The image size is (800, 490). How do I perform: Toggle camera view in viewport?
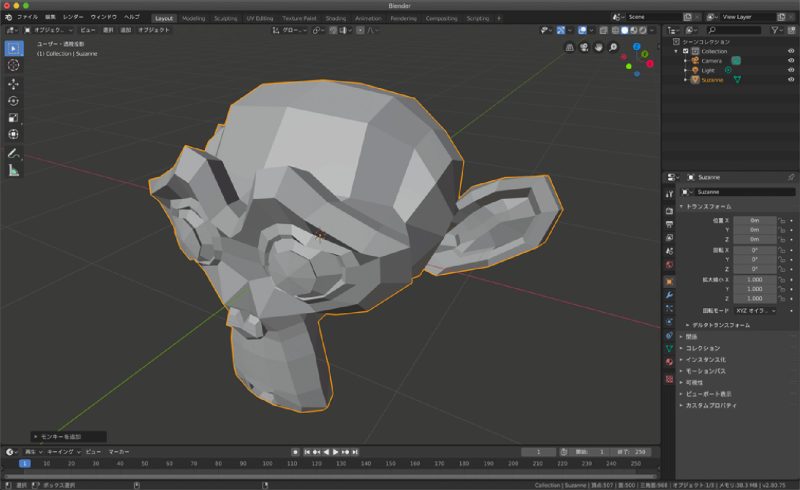click(584, 47)
